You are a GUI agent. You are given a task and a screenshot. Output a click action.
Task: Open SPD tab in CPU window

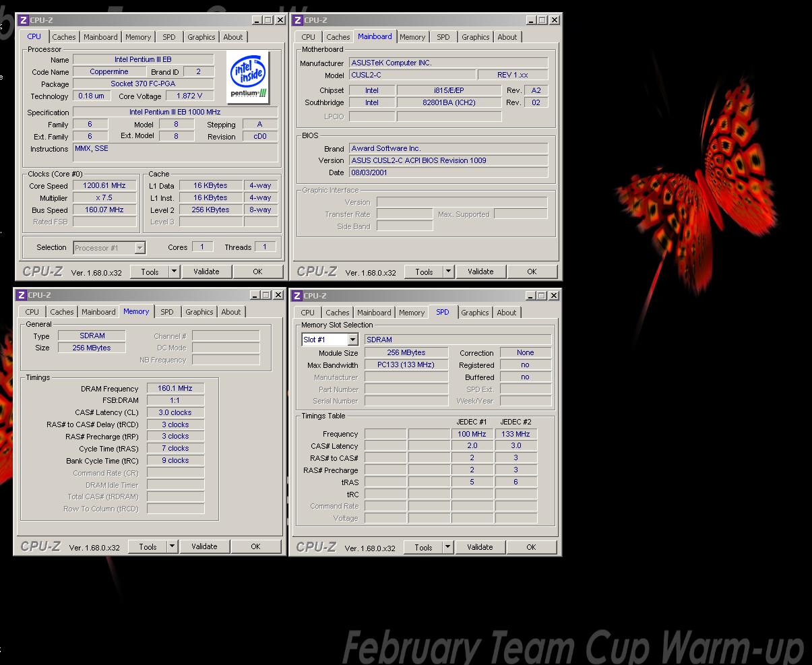coord(169,37)
